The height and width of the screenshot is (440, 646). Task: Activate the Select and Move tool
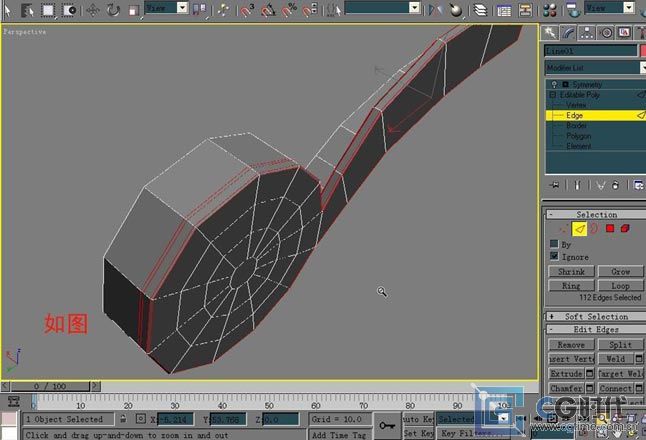[93, 10]
